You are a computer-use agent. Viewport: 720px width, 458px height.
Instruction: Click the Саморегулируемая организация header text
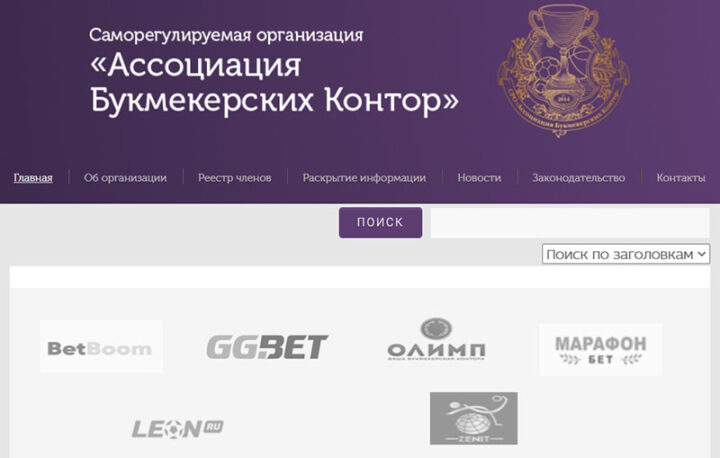pos(226,35)
